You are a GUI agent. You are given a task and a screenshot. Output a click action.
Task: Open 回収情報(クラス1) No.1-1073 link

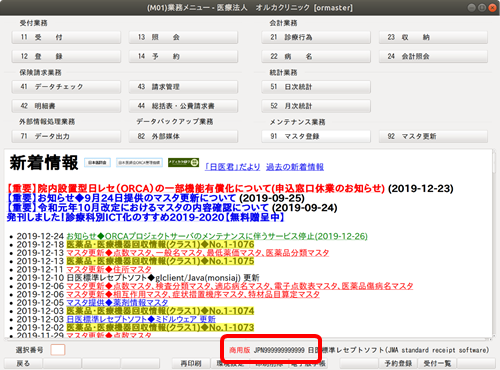160,328
